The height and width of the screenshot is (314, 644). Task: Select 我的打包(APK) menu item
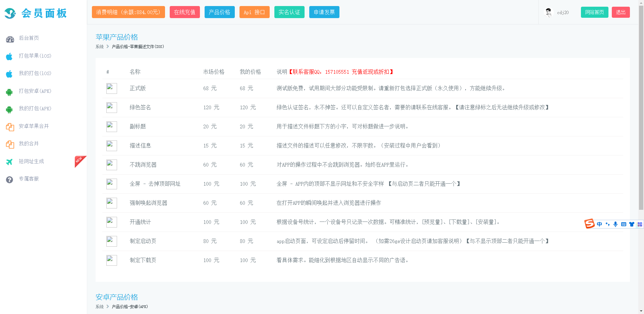(x=35, y=109)
